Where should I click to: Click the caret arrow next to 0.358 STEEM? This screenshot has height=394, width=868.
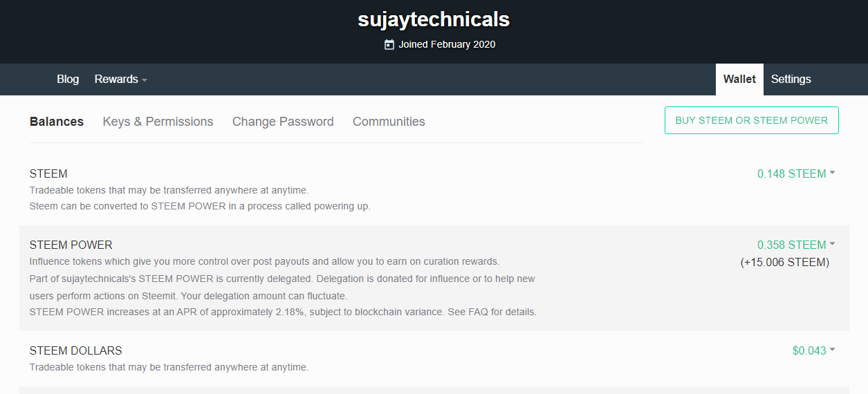click(832, 244)
